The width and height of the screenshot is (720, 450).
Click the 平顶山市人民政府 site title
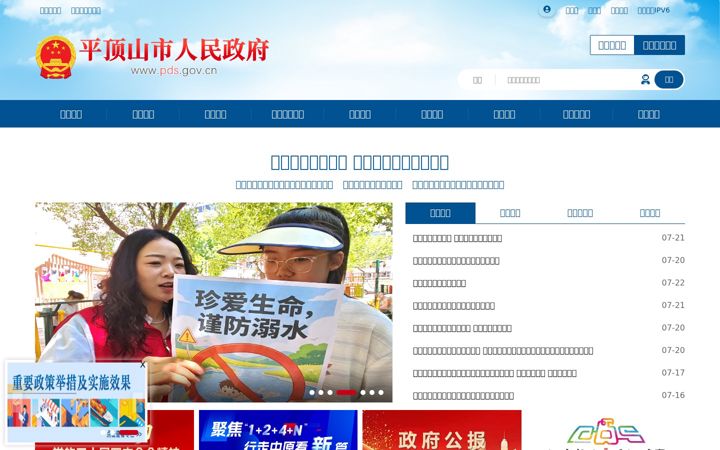(174, 50)
